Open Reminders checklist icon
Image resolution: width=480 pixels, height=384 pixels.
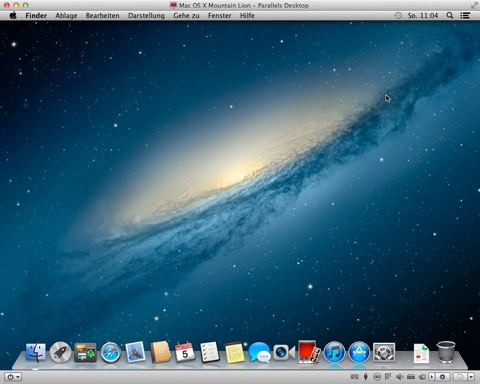coord(210,352)
